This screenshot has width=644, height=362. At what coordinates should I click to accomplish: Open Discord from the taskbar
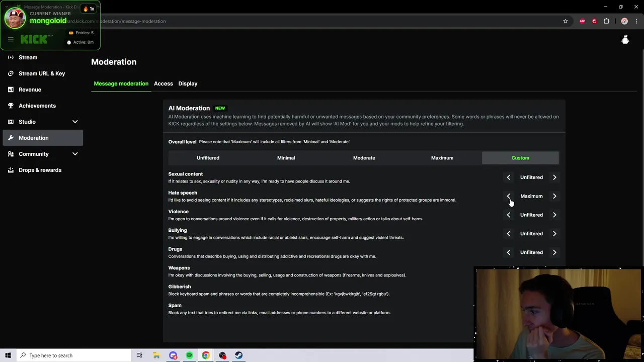(173, 355)
